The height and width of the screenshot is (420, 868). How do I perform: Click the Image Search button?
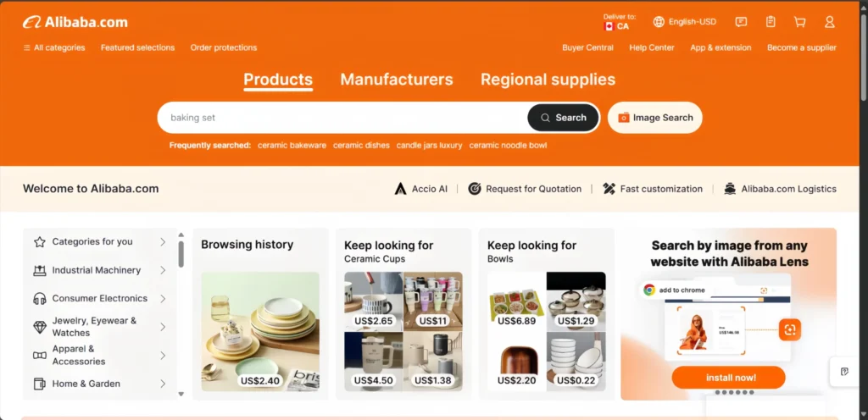(x=655, y=118)
